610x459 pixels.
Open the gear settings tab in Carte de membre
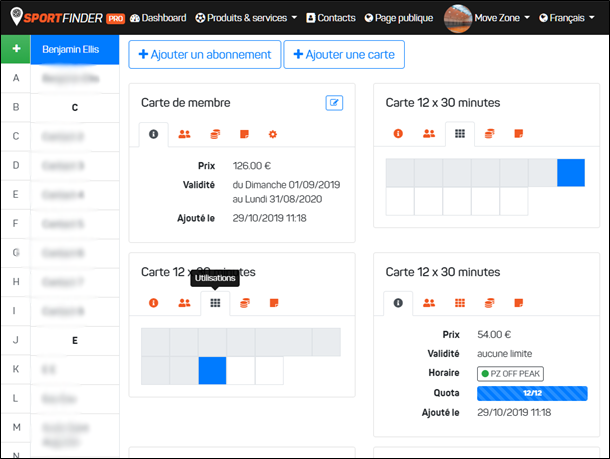tap(272, 134)
